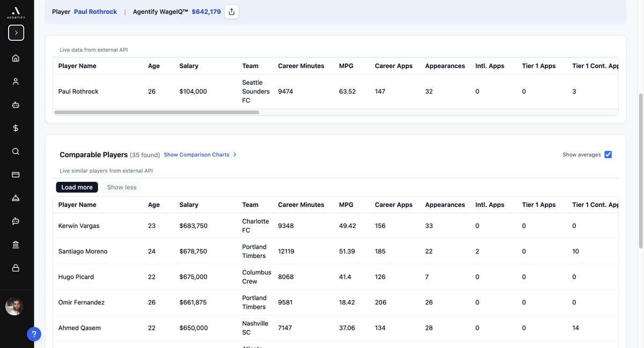Expand the sidebar with the arrow button
Viewport: 644px width, 348px height.
click(16, 33)
